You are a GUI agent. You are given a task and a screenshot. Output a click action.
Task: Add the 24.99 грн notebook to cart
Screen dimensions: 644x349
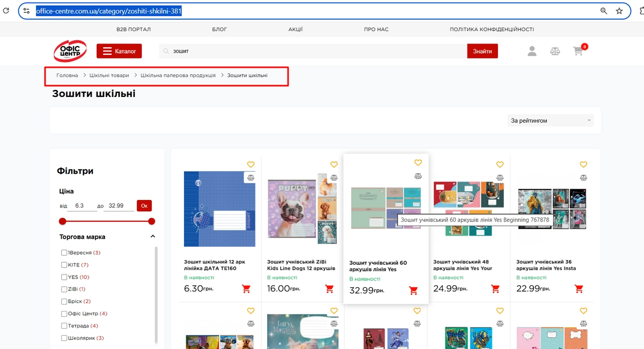496,289
